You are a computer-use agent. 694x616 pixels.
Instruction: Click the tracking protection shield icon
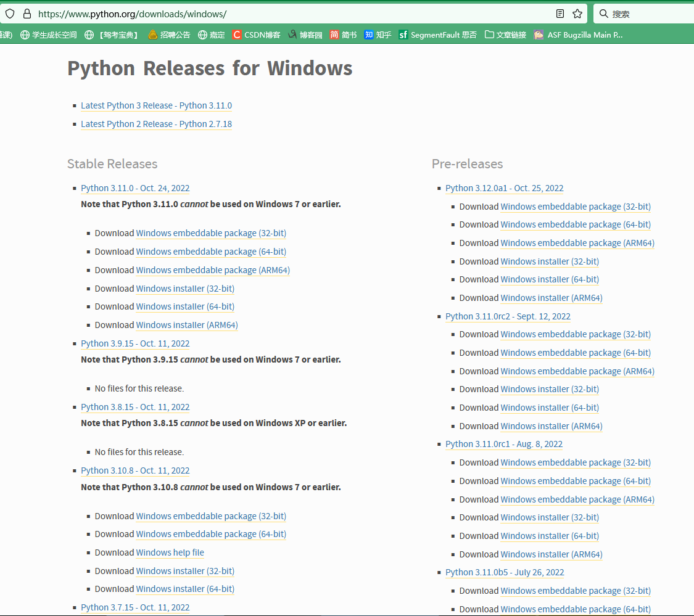[x=10, y=14]
